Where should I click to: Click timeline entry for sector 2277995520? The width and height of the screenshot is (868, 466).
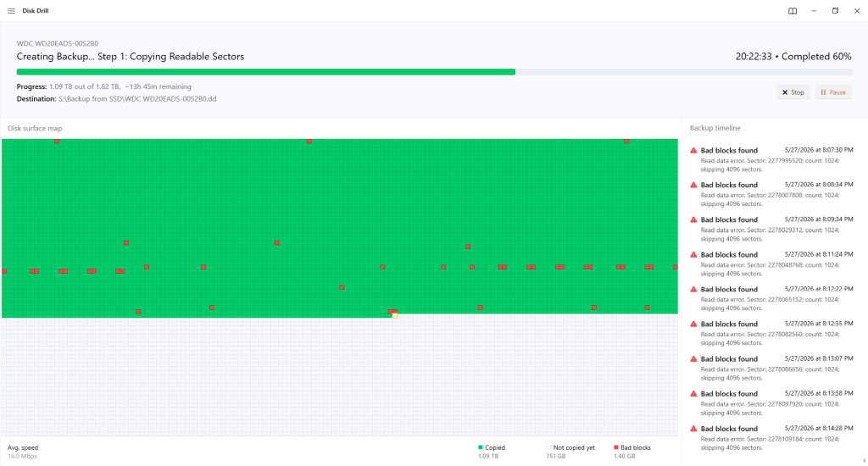pos(771,159)
